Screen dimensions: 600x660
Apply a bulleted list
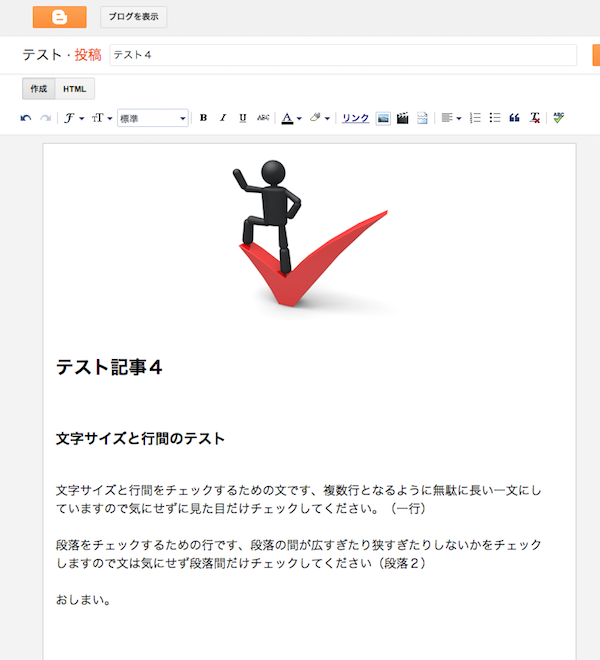coord(495,118)
